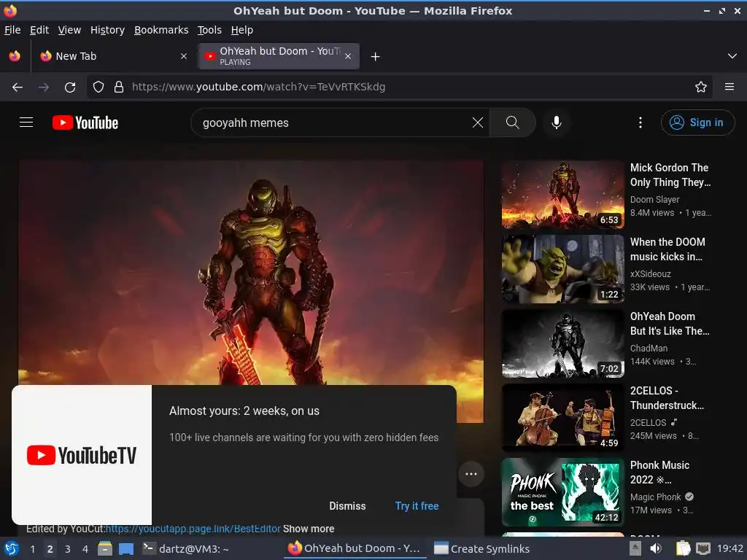The width and height of the screenshot is (747, 560).
Task: Click the 19:42 clock in taskbar
Action: point(729,548)
